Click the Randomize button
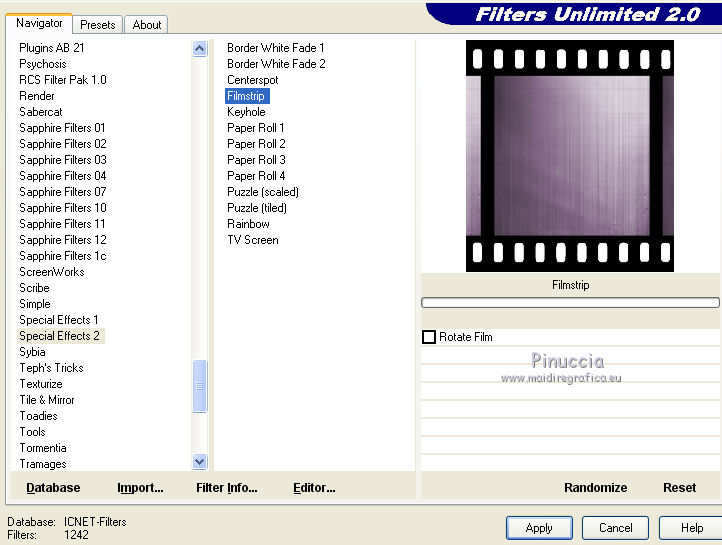 pyautogui.click(x=595, y=487)
